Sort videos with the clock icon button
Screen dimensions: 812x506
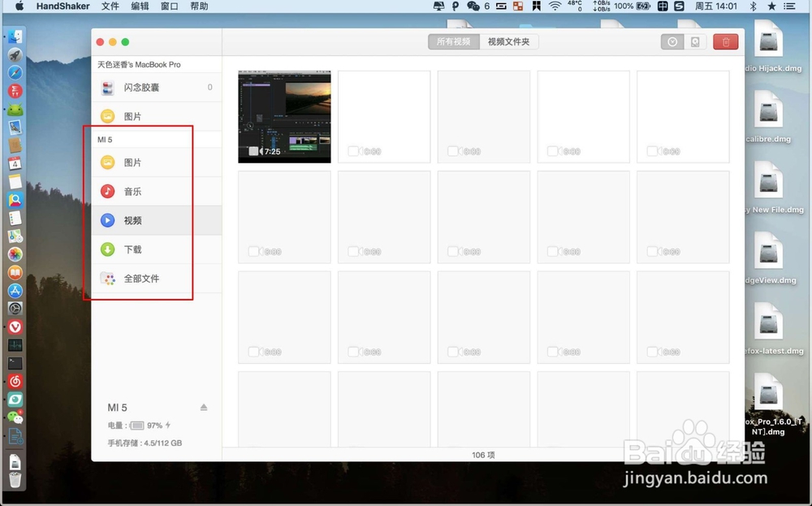tap(672, 42)
